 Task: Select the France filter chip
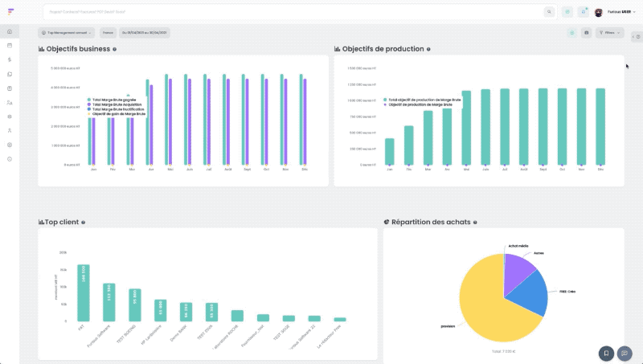click(x=108, y=33)
